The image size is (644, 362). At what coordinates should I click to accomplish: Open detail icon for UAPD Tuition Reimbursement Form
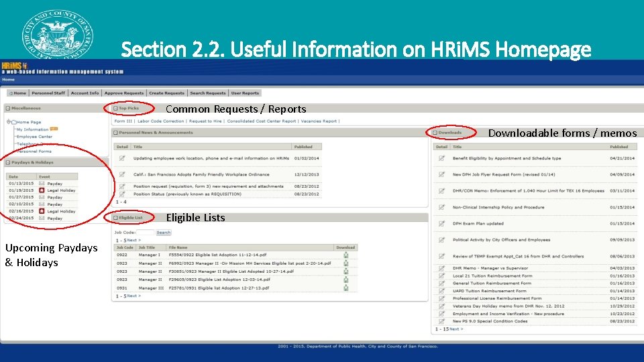tap(441, 291)
